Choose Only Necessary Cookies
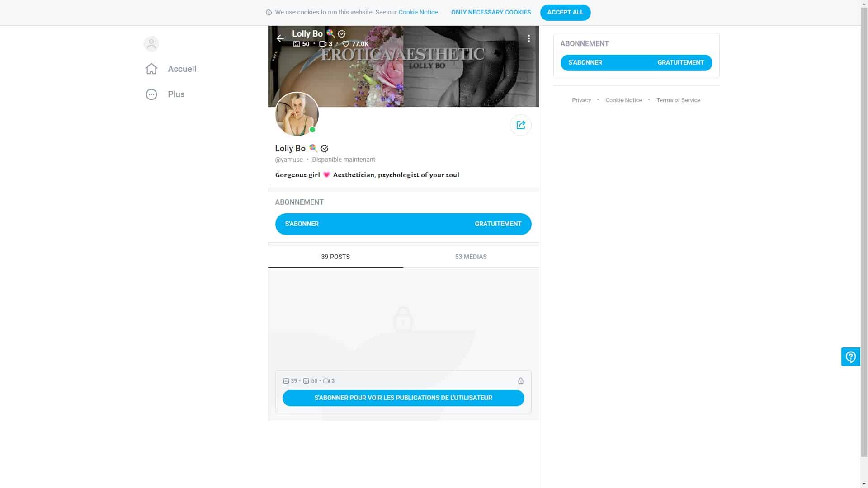This screenshot has height=488, width=868. (491, 12)
